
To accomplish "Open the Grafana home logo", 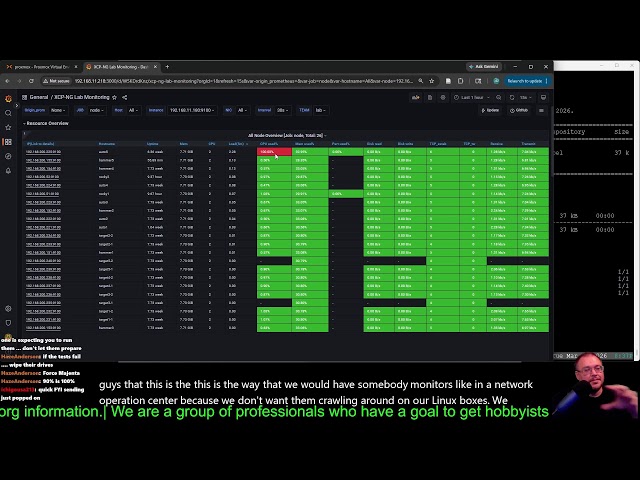I will tap(8, 98).
